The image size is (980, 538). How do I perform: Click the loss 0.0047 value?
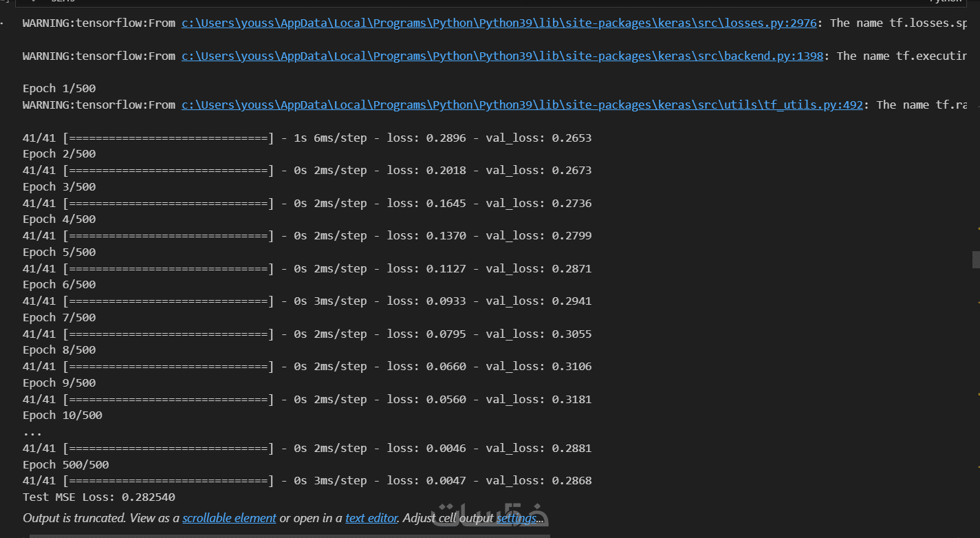coord(446,481)
